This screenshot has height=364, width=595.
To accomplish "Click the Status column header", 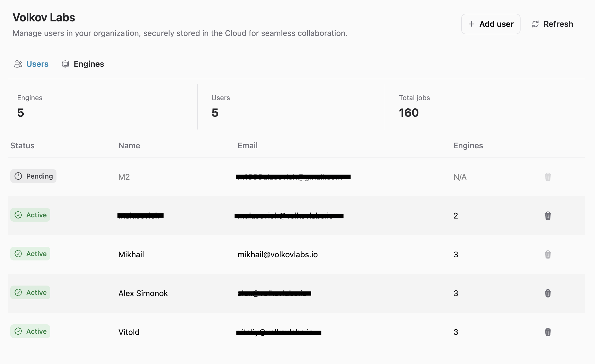I will 22,145.
